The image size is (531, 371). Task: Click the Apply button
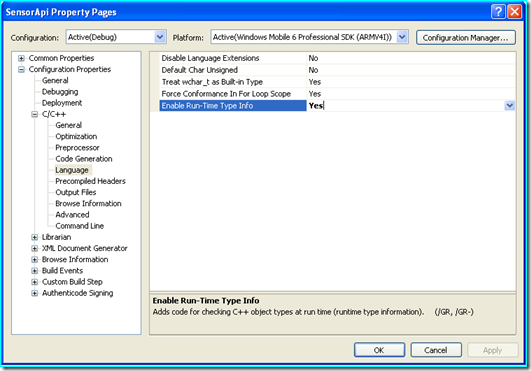tap(493, 350)
